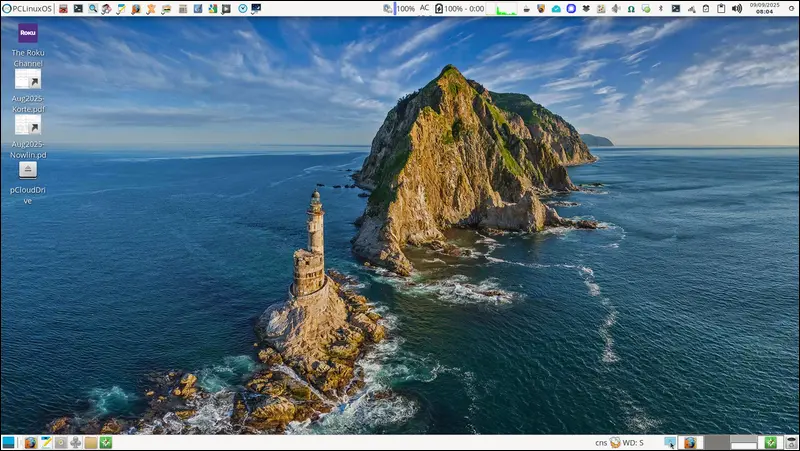Click the Bluetooth tray icon
The width and height of the screenshot is (800, 451).
tap(660, 8)
